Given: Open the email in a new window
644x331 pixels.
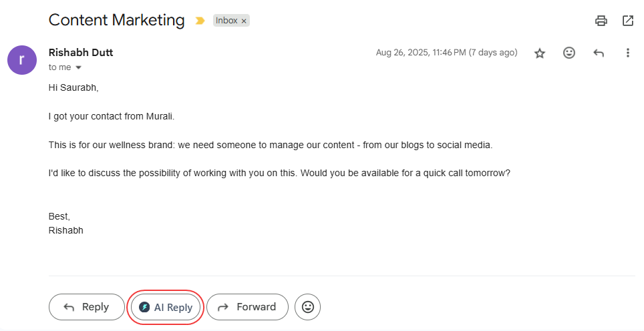Looking at the screenshot, I should (628, 21).
